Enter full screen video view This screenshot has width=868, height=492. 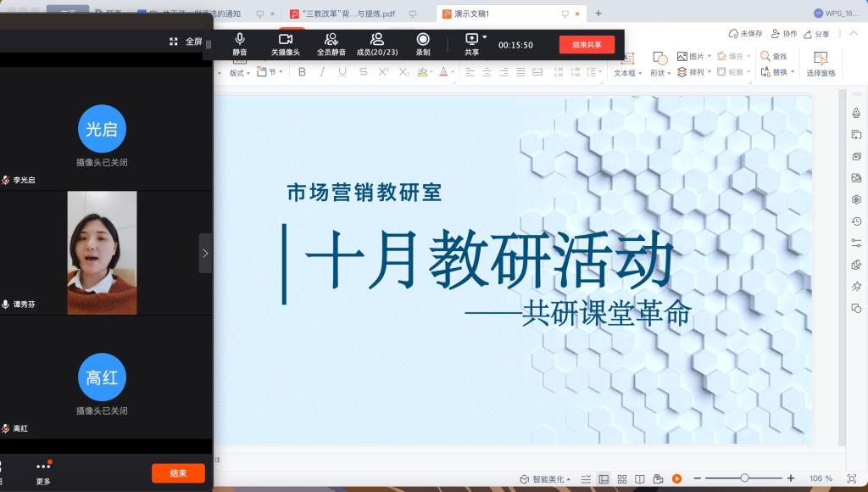[187, 42]
